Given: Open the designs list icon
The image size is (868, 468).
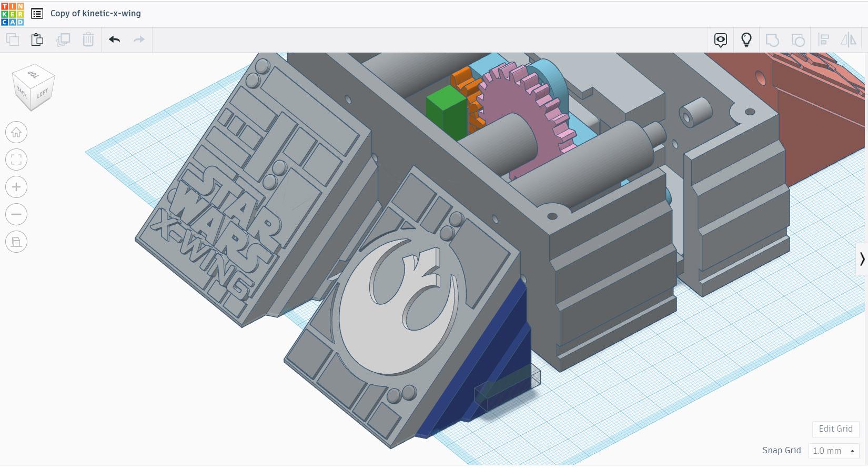Looking at the screenshot, I should coord(37,14).
